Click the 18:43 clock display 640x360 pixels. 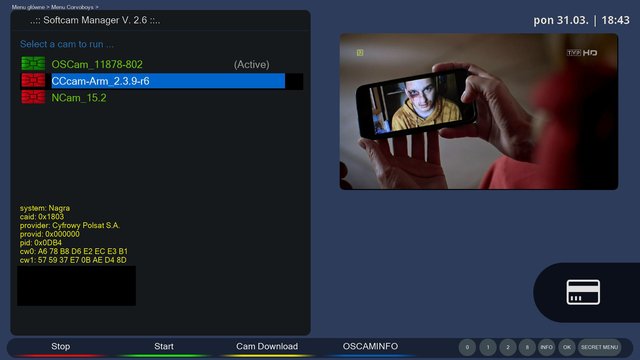(x=616, y=20)
